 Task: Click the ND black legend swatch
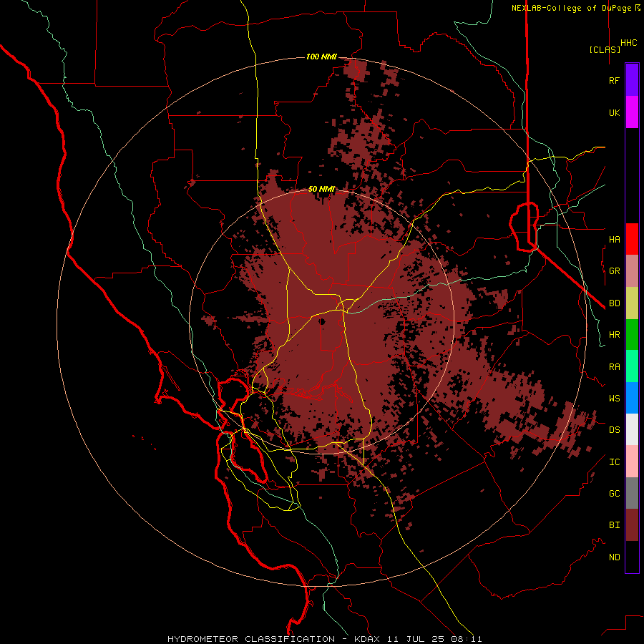pos(632,557)
